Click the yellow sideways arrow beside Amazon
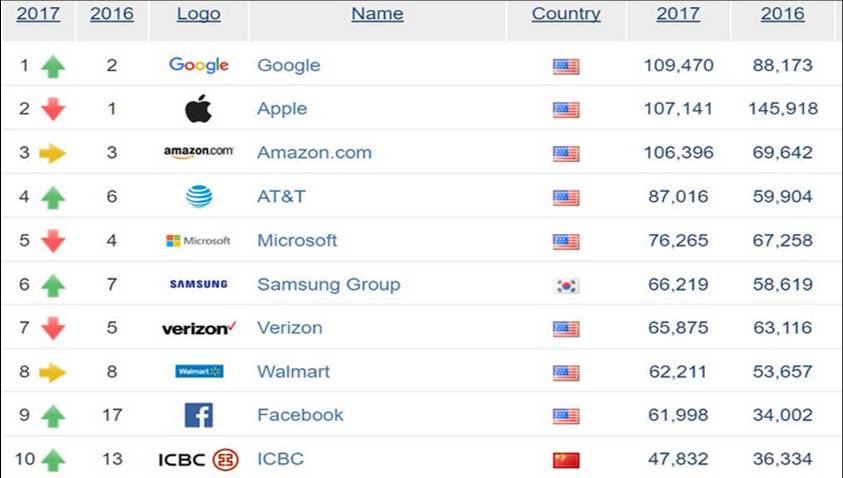843x478 pixels. click(x=53, y=153)
